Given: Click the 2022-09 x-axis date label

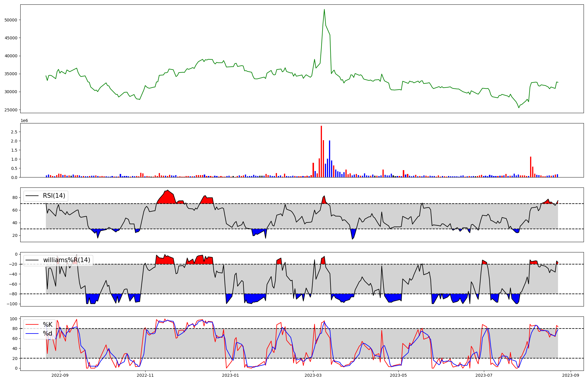Looking at the screenshot, I should [60, 375].
